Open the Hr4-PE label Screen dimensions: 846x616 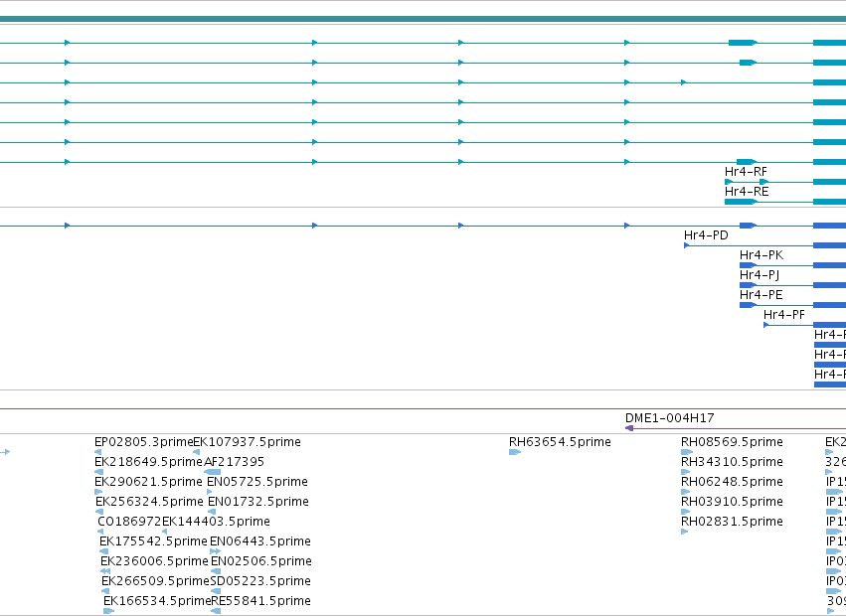[761, 295]
